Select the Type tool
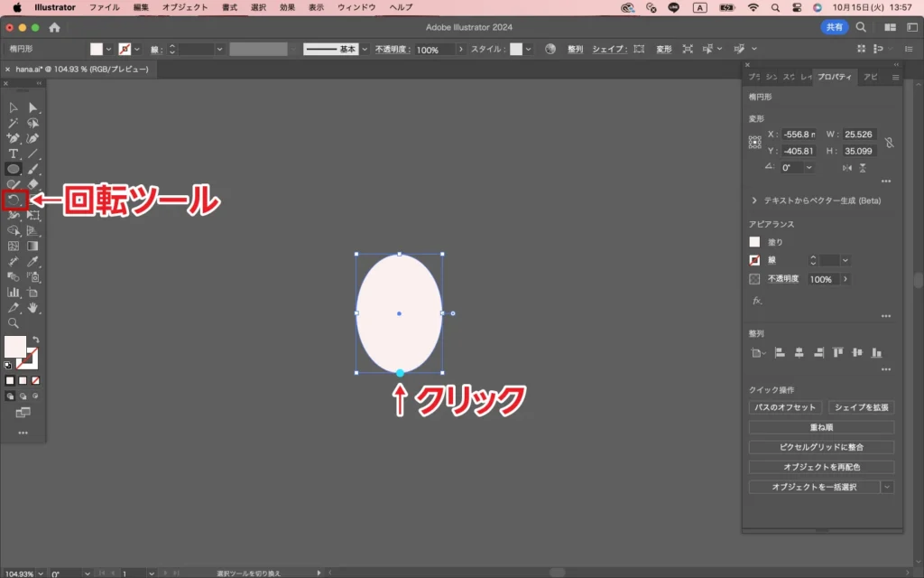The height and width of the screenshot is (578, 924). [14, 154]
